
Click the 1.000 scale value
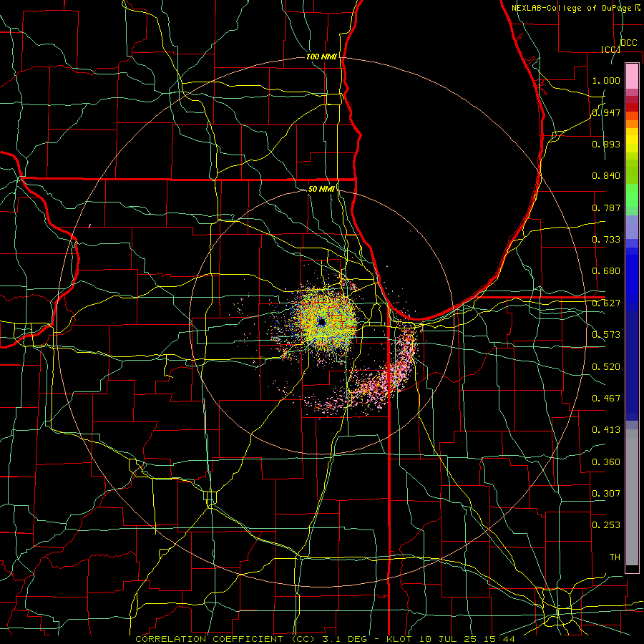[x=606, y=80]
